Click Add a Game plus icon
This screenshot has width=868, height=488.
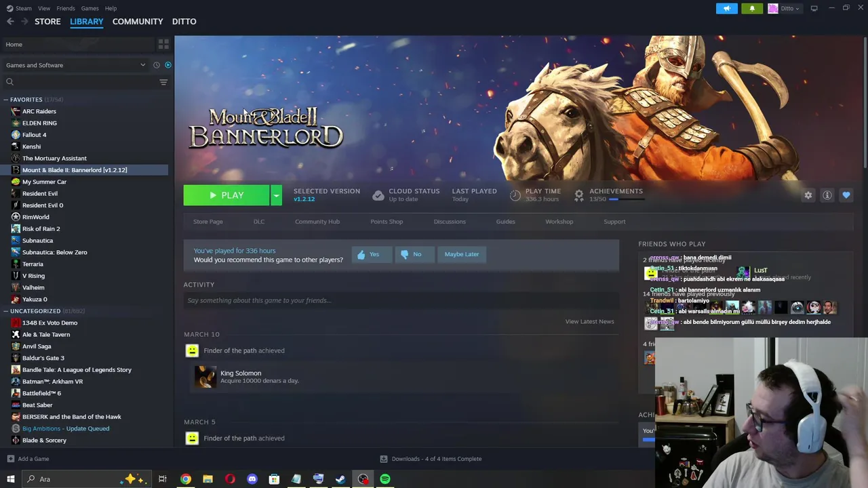[x=10, y=459]
